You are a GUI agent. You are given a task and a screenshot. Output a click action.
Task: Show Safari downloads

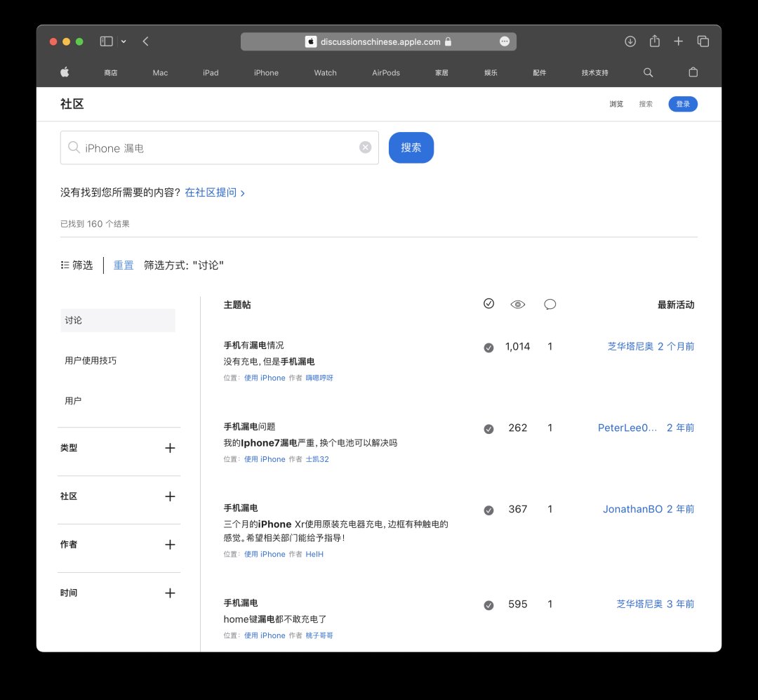pyautogui.click(x=630, y=41)
